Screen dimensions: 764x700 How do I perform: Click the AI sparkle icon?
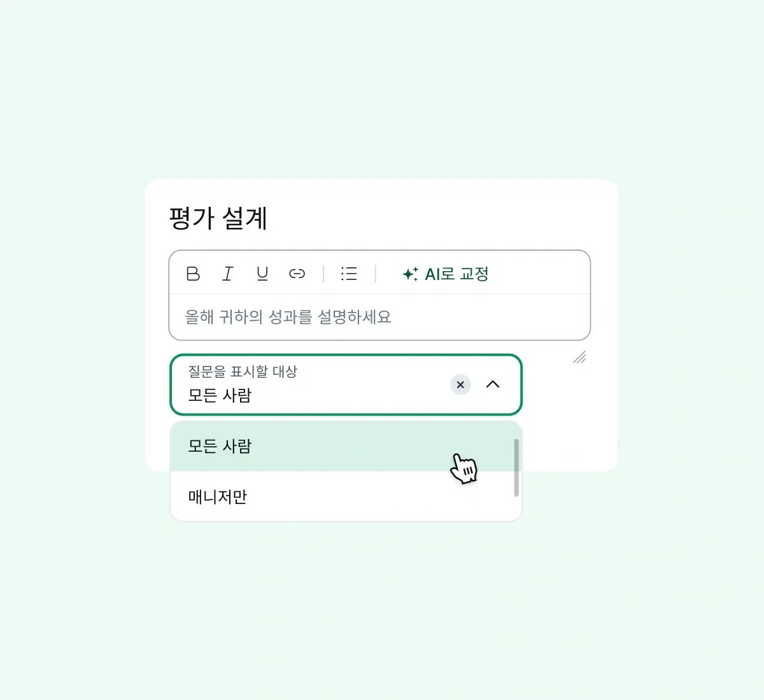tap(411, 274)
